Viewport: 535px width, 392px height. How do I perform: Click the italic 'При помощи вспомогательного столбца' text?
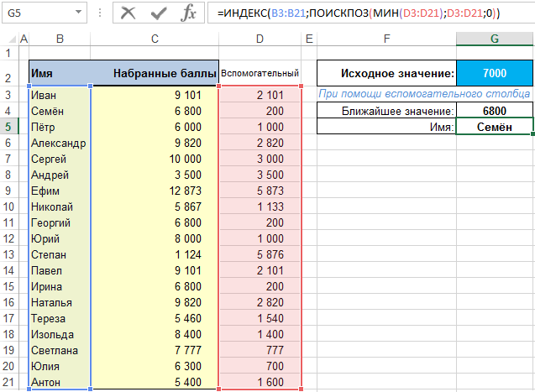pos(424,94)
